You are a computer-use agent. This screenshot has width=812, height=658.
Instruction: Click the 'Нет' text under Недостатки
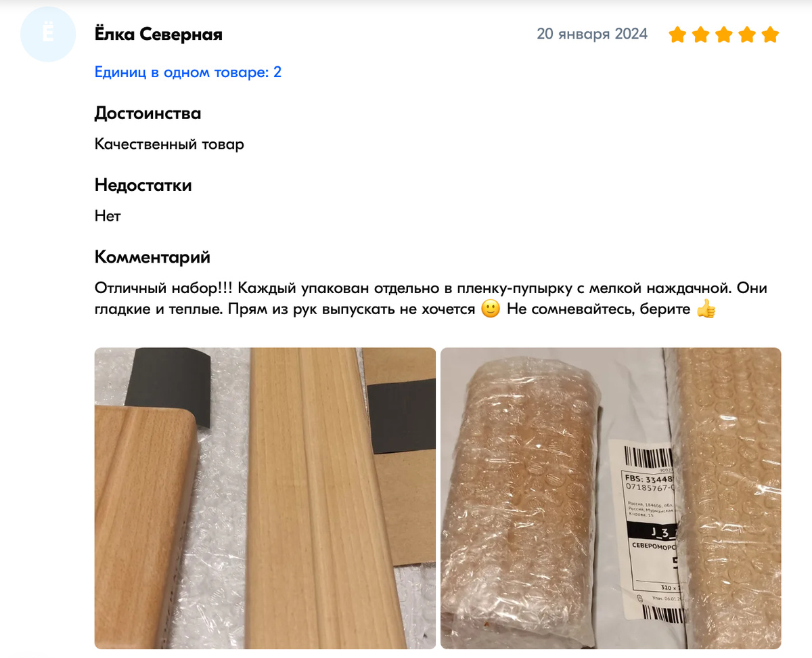coord(108,216)
